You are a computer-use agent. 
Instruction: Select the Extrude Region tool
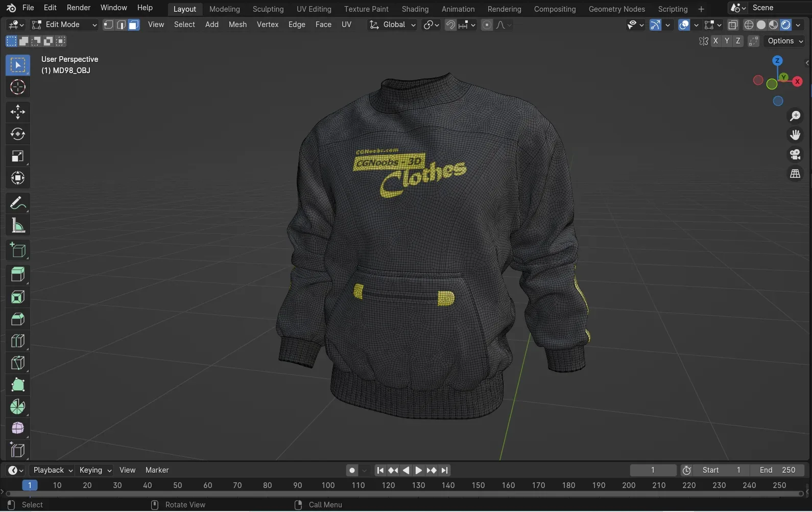point(18,275)
